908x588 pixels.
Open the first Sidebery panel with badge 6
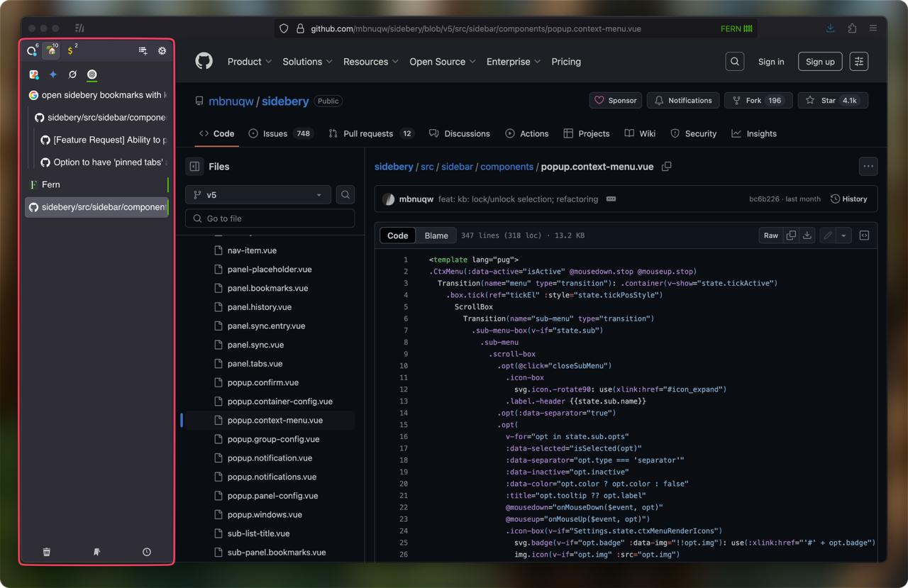point(32,50)
